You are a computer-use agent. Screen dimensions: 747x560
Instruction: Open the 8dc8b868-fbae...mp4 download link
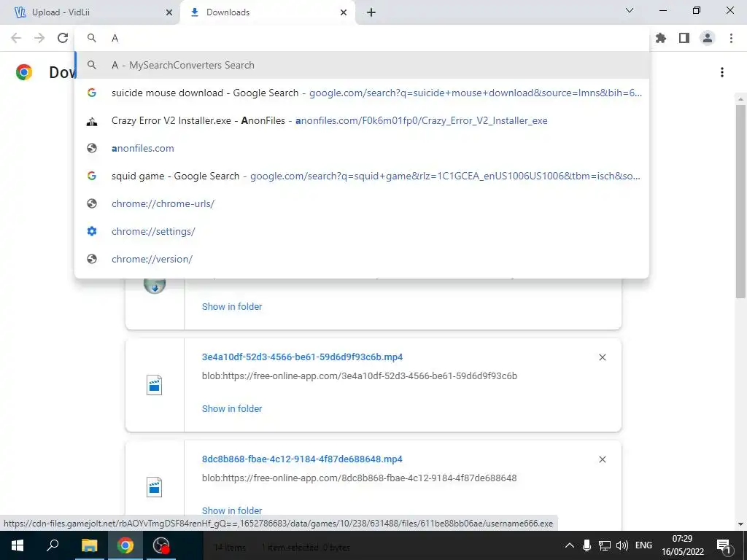(x=302, y=459)
